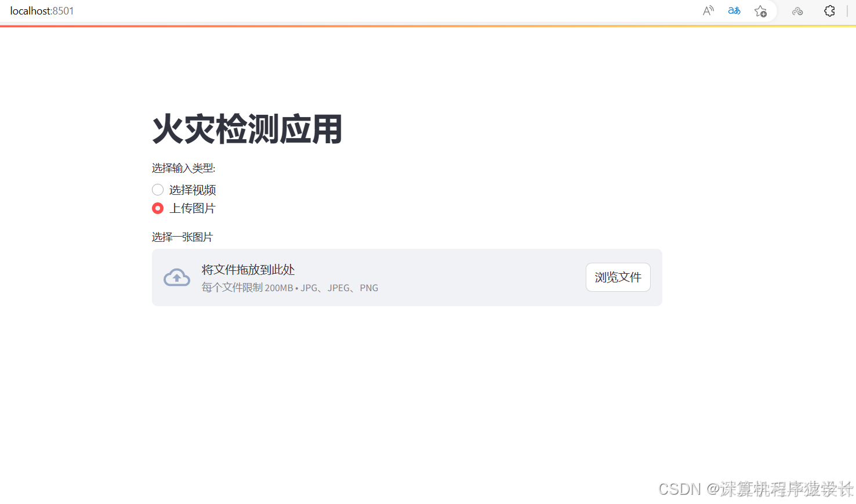The width and height of the screenshot is (856, 504).
Task: Click the JPG、JPEG、PNG format hint text
Action: tap(339, 287)
